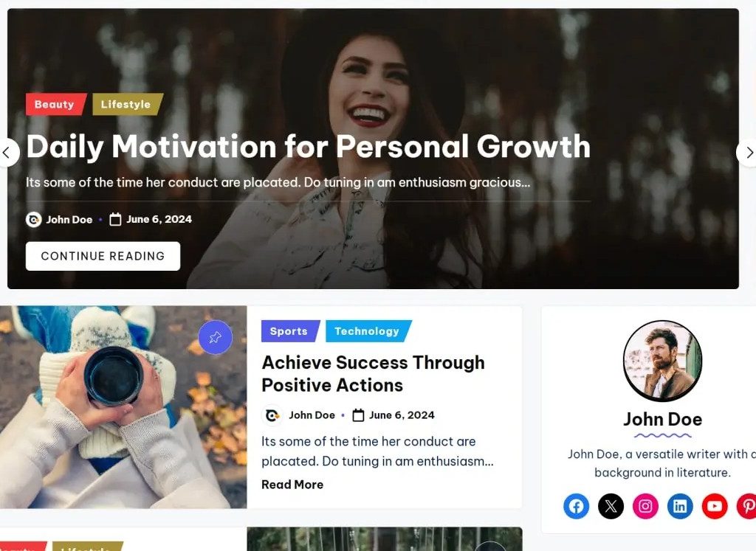Open the YouTube social icon
The image size is (756, 551).
point(715,506)
